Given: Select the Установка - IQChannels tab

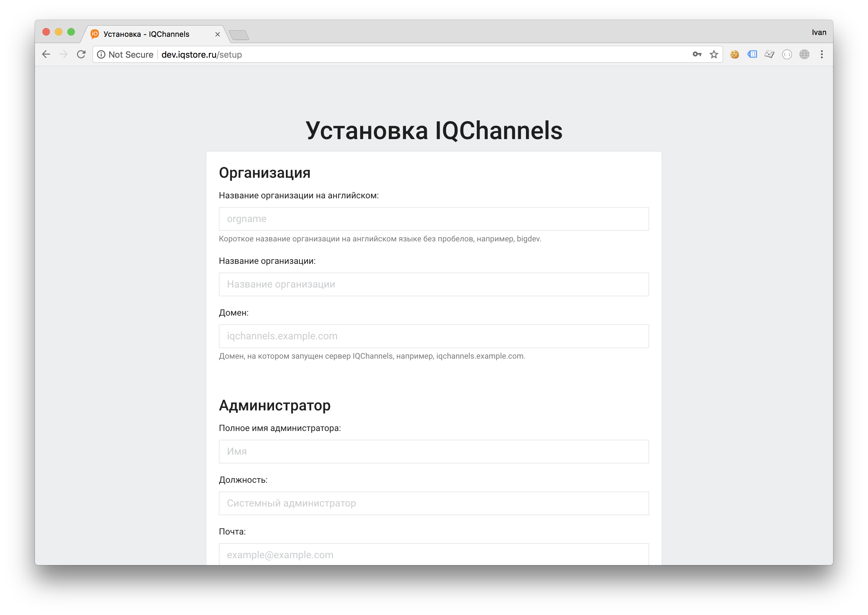Looking at the screenshot, I should (155, 34).
